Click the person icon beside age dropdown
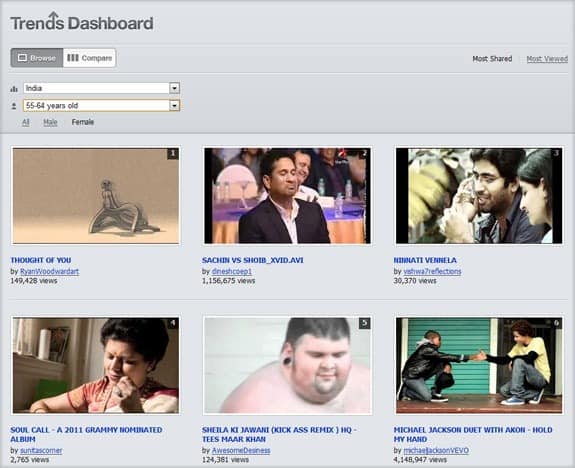This screenshot has width=575, height=468. coord(14,106)
